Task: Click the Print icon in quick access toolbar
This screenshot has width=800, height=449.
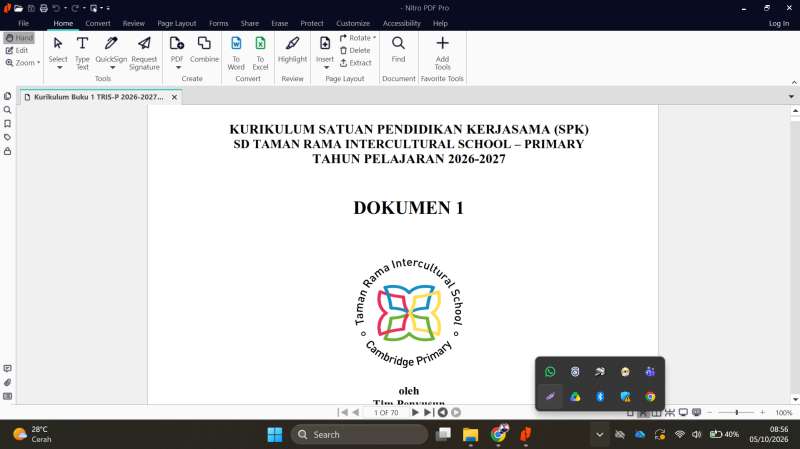Action: point(43,8)
